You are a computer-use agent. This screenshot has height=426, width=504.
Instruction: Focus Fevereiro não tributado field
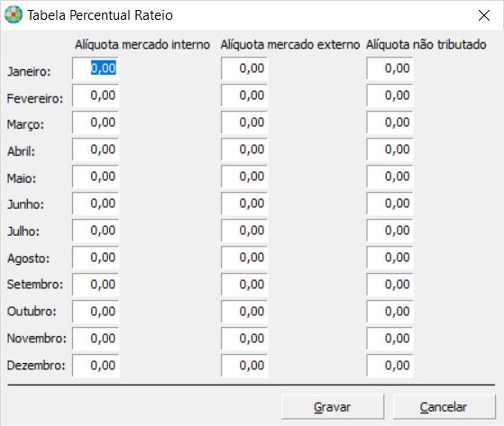[389, 95]
